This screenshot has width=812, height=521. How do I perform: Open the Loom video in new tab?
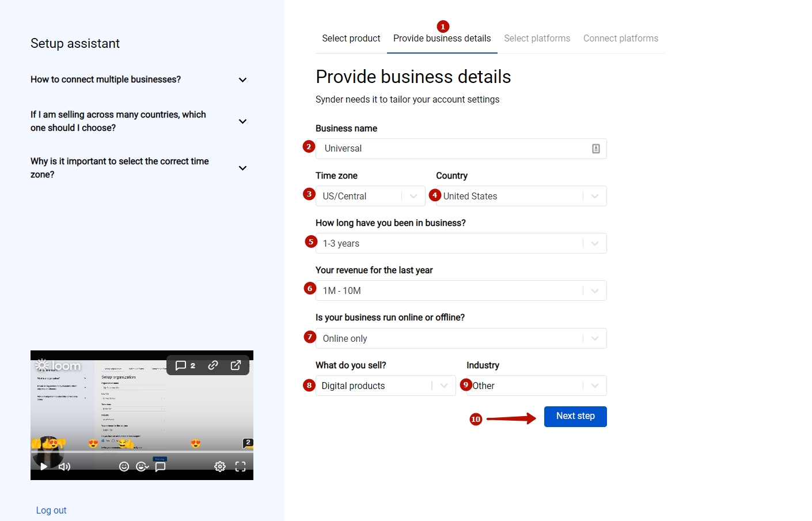click(x=235, y=365)
